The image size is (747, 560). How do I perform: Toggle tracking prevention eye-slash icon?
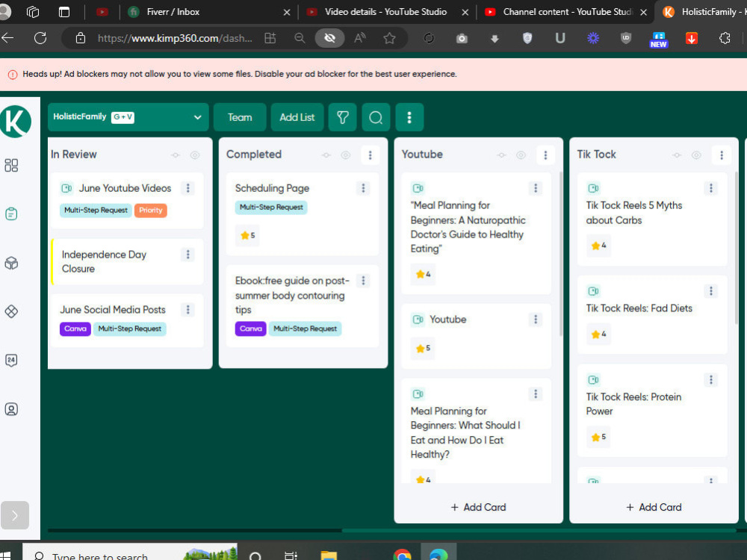[x=329, y=38]
